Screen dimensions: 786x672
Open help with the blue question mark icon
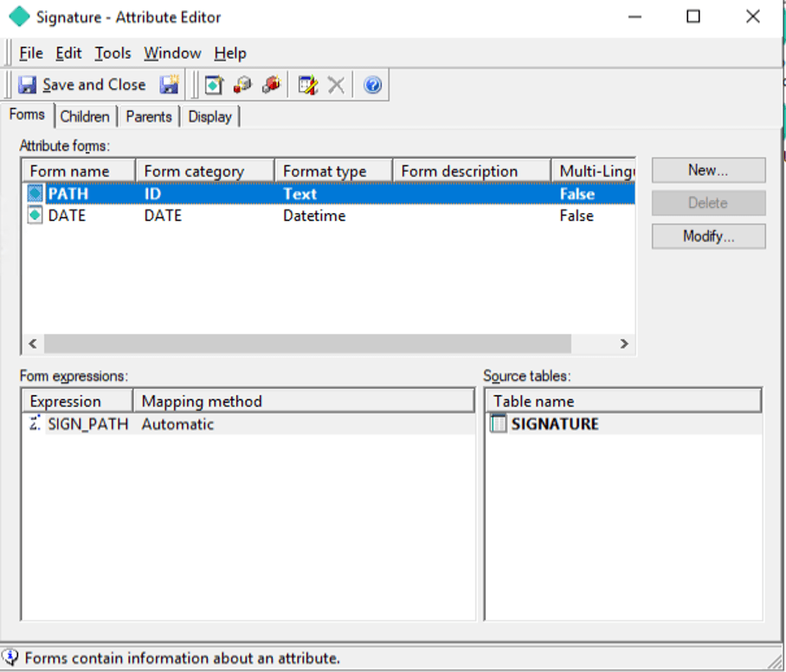[372, 85]
